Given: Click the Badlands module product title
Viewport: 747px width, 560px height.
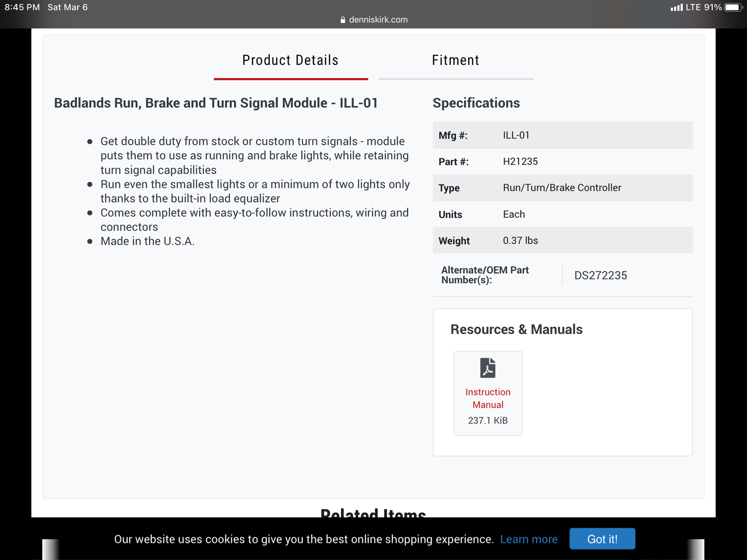Looking at the screenshot, I should [x=216, y=103].
